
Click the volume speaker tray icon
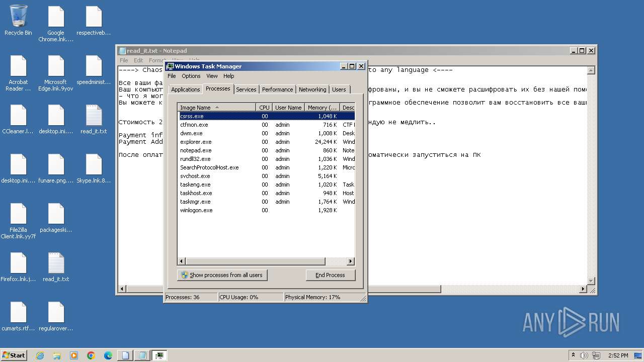click(x=584, y=355)
